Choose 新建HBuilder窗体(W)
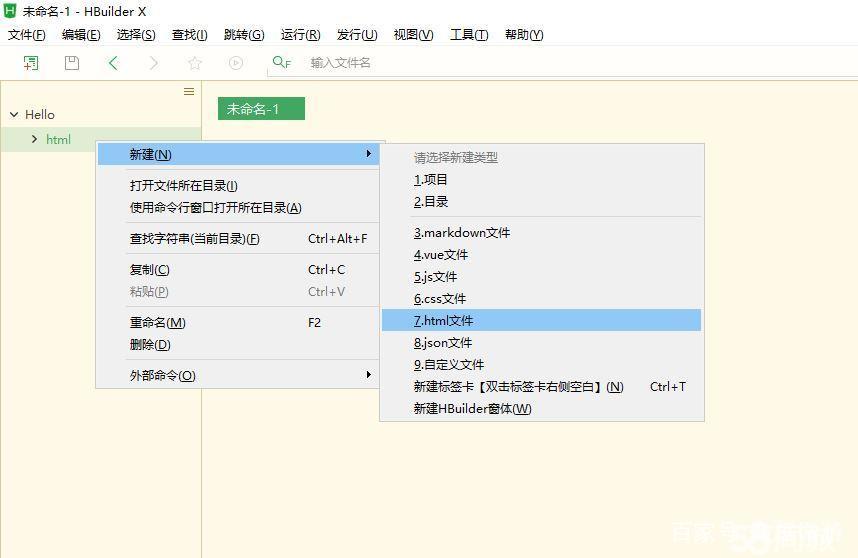This screenshot has width=858, height=558. pos(541,408)
